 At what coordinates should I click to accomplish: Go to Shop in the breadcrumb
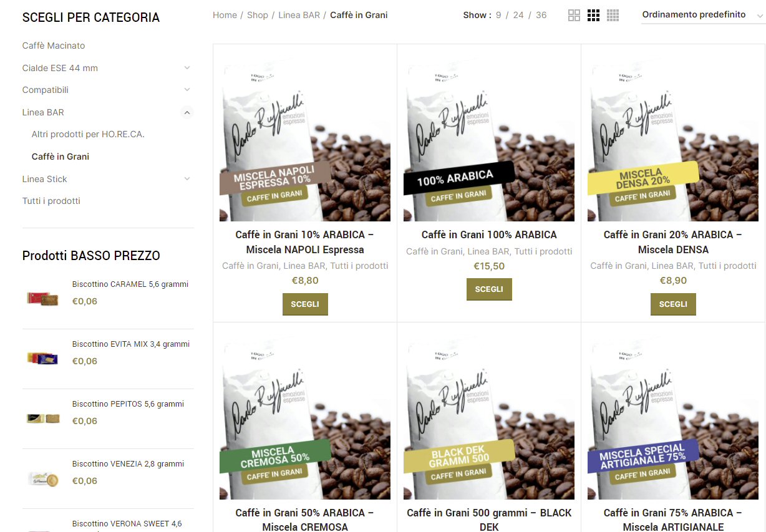[258, 15]
